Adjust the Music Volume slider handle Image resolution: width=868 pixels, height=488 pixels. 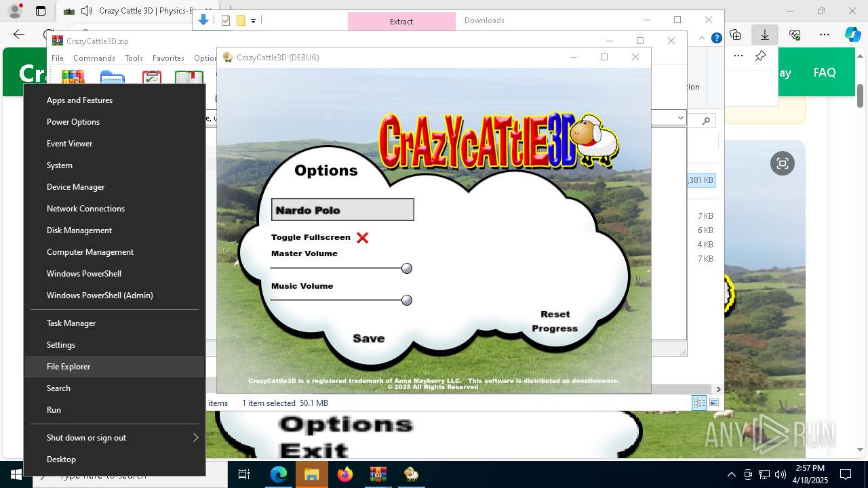pos(407,300)
